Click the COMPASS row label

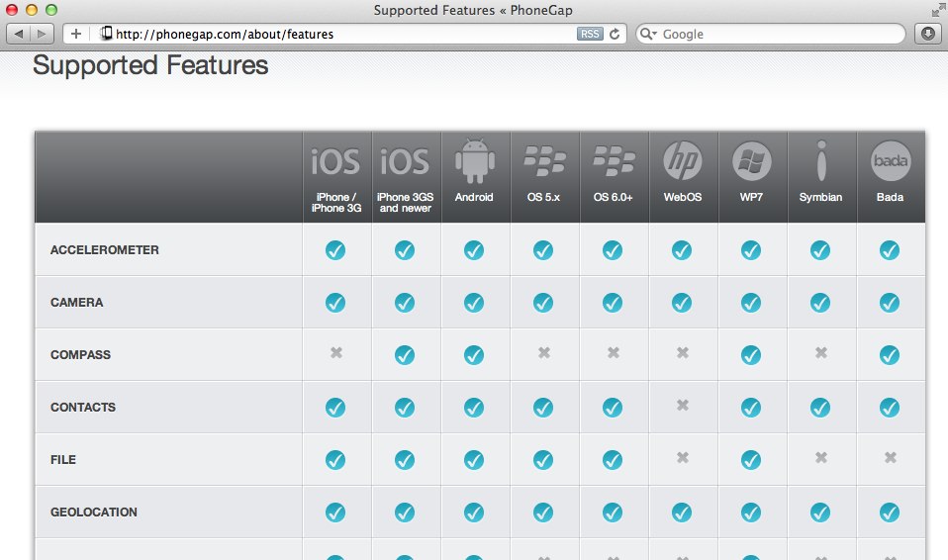(x=80, y=355)
